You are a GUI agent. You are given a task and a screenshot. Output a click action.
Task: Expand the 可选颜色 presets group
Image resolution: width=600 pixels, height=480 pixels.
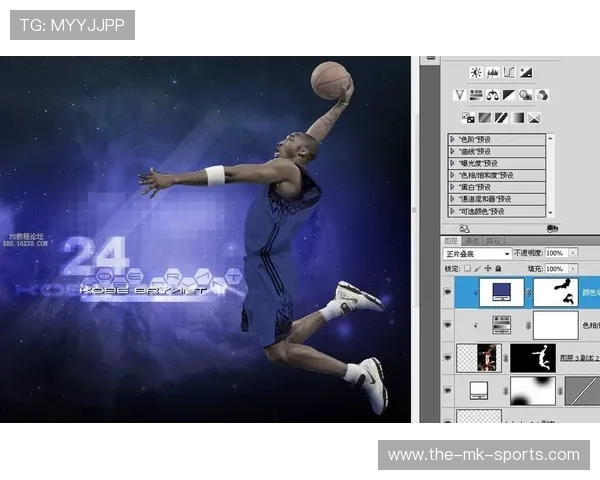[452, 211]
